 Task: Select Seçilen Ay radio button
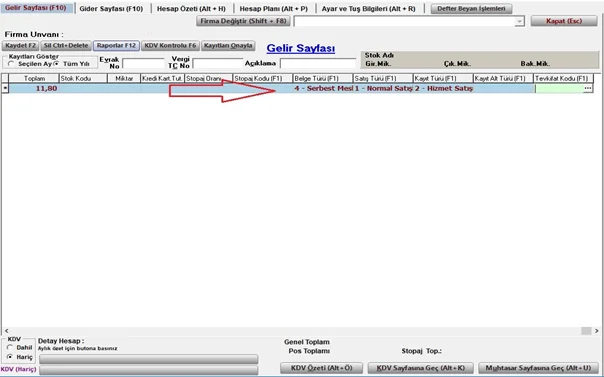pyautogui.click(x=11, y=64)
